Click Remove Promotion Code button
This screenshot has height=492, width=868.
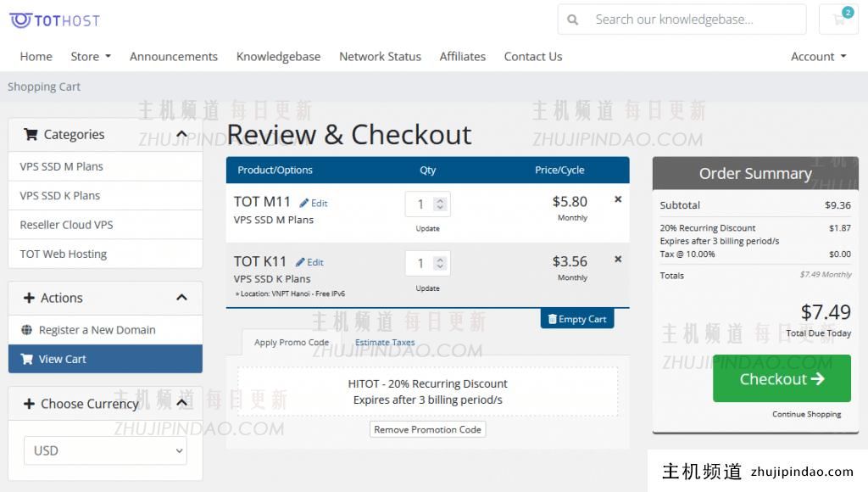(x=427, y=429)
